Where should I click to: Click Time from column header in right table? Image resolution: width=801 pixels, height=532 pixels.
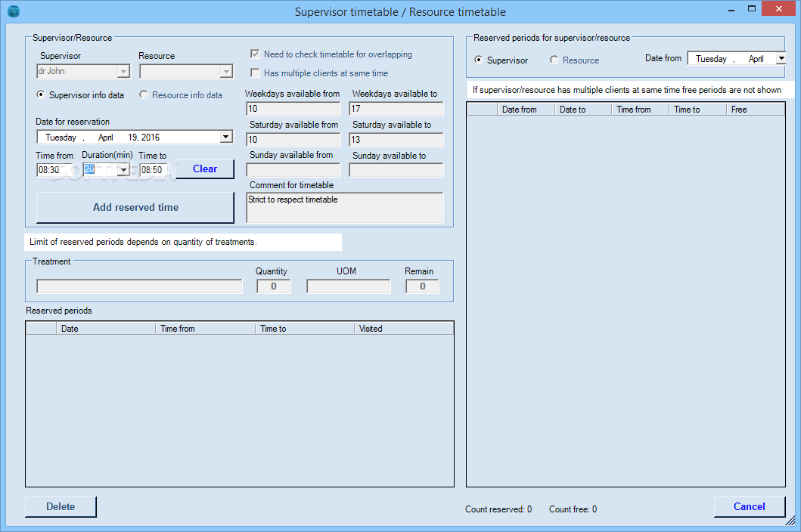(x=641, y=110)
